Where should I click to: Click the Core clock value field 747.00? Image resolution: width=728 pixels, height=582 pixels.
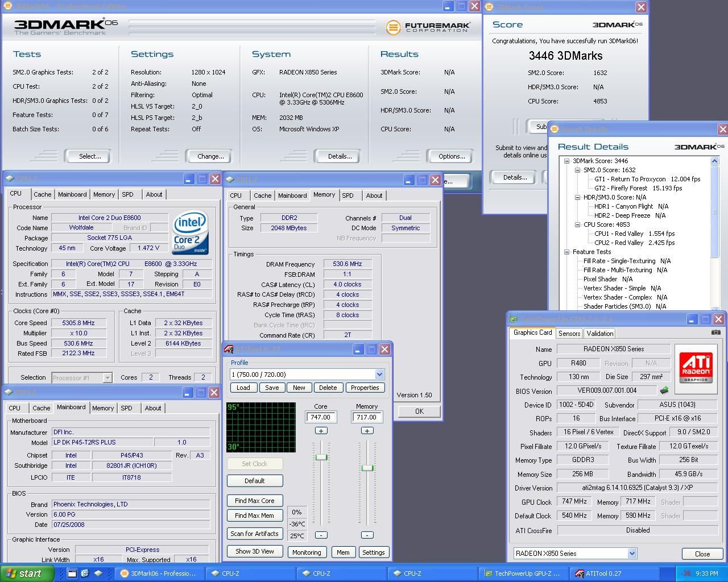click(x=321, y=417)
